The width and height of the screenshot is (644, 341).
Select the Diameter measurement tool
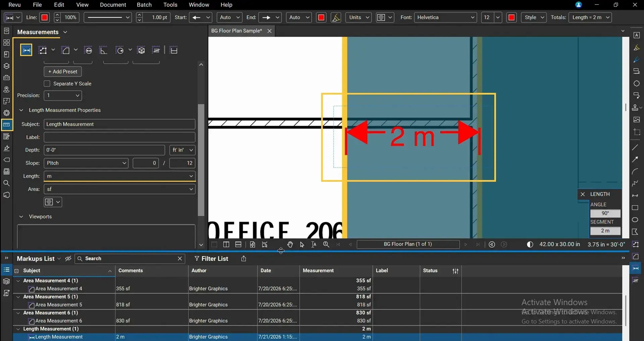coord(88,50)
